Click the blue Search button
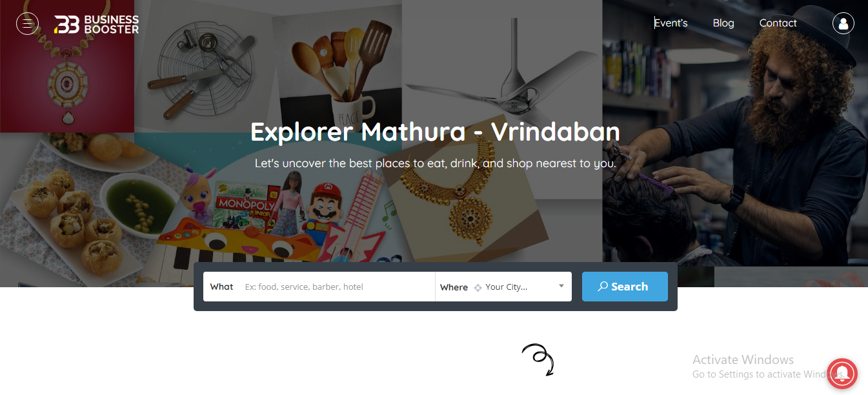868x395 pixels. point(625,287)
